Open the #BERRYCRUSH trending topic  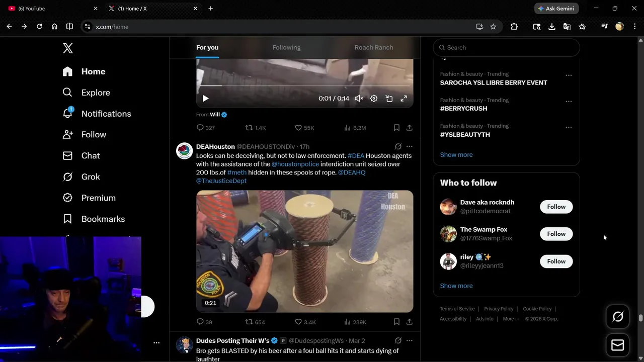(463, 108)
